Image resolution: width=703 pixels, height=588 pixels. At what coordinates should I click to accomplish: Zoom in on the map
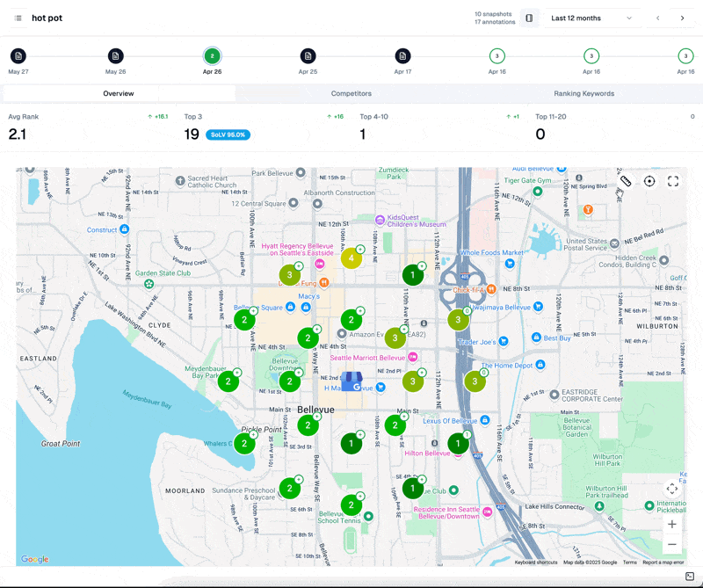coord(672,524)
